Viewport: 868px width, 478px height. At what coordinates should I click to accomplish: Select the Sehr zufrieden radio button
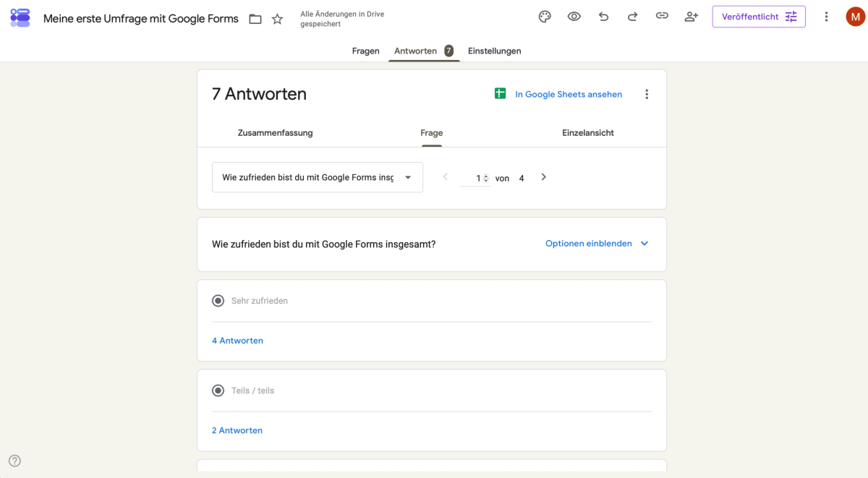coord(218,300)
